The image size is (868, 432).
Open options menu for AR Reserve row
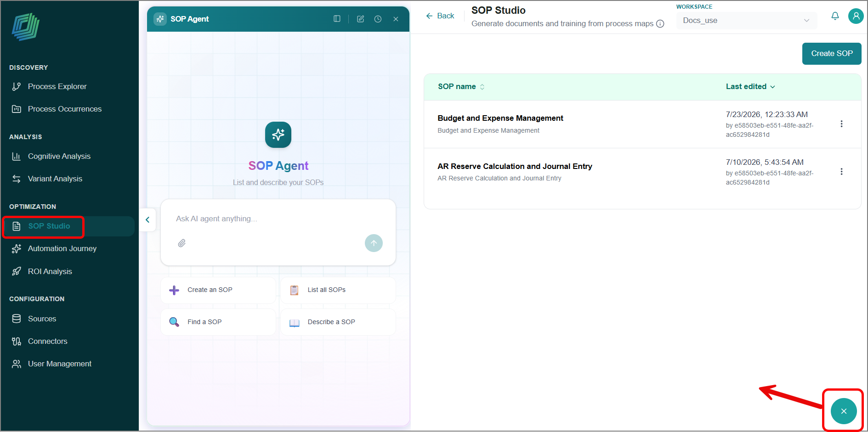click(841, 172)
